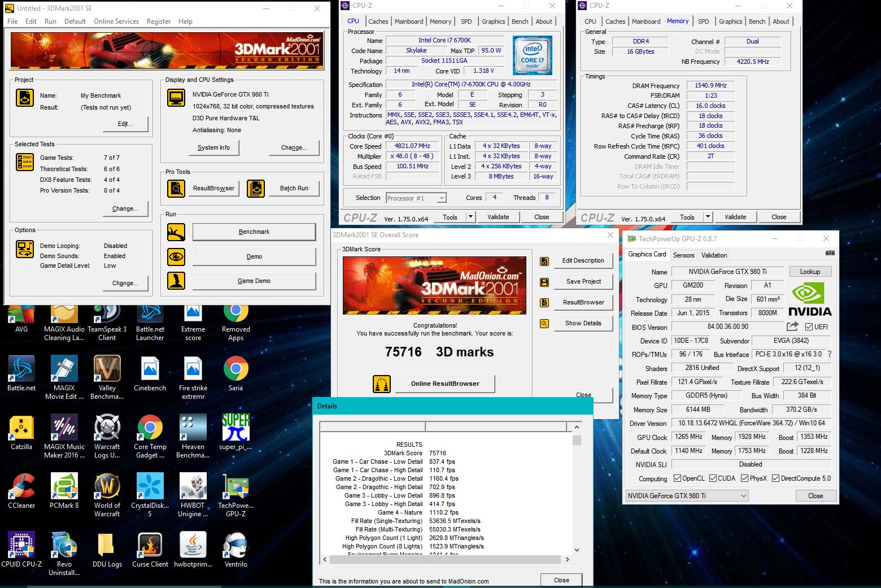Open the Curse Client desktop icon

coord(150,550)
